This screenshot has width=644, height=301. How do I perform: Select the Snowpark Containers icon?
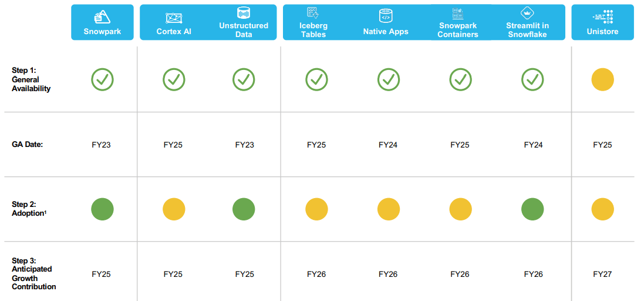(458, 14)
